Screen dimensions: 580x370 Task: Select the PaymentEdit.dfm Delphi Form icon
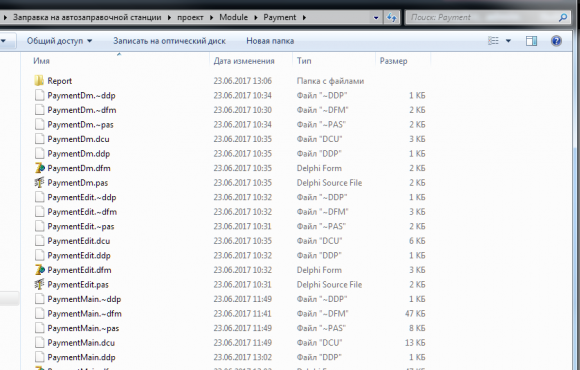tap(40, 270)
